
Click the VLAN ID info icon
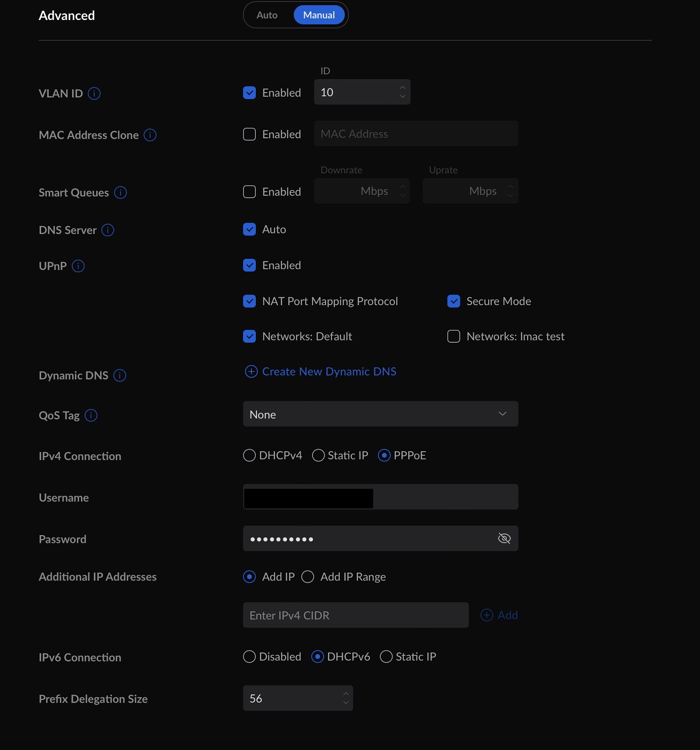pos(94,93)
